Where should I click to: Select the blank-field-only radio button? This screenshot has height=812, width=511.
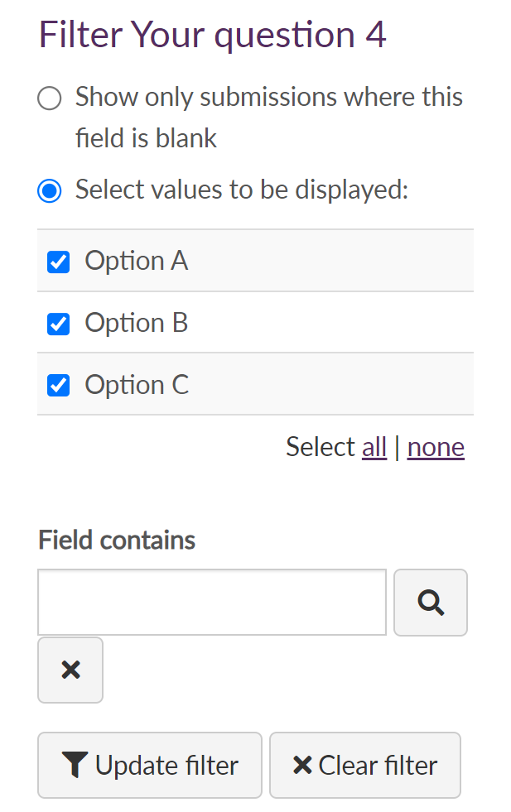(50, 99)
